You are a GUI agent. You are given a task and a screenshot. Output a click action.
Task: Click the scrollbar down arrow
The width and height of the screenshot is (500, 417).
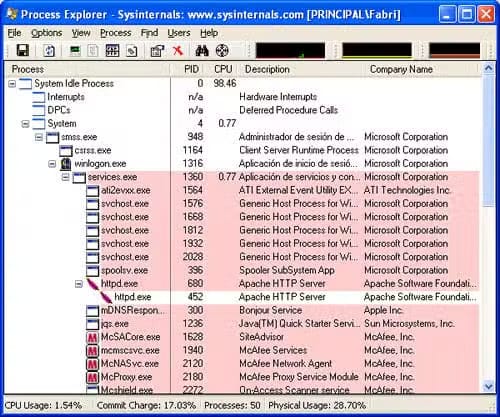tap(488, 386)
